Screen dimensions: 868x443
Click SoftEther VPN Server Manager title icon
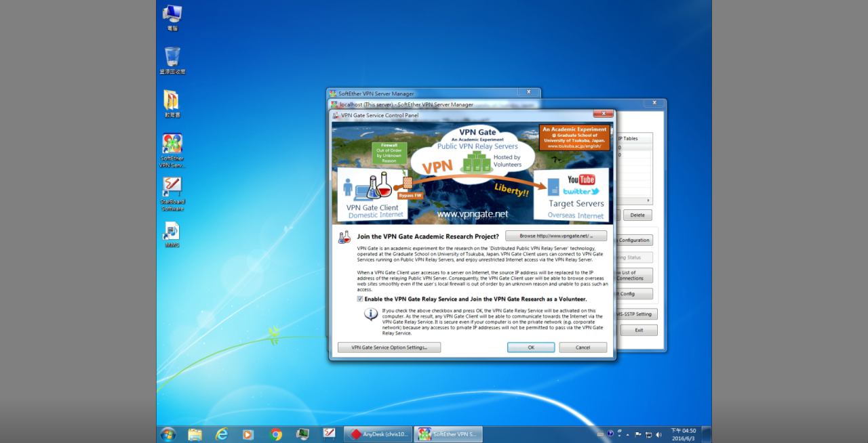pos(333,93)
